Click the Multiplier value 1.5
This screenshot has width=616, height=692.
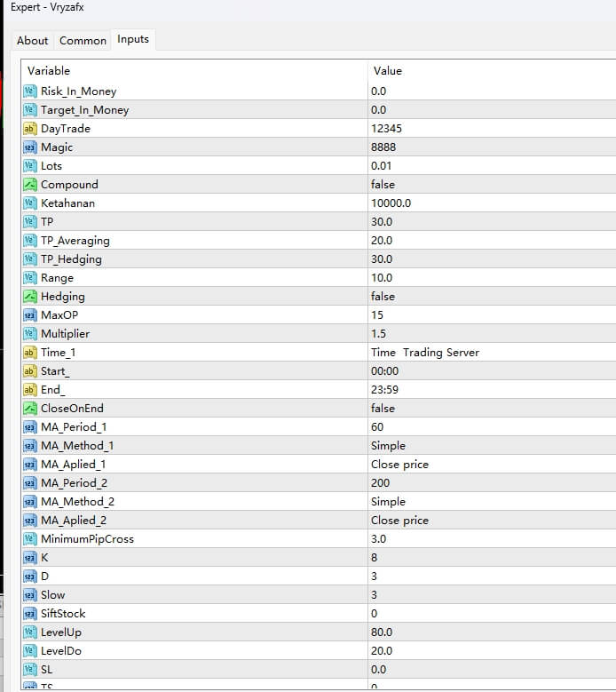coord(378,334)
